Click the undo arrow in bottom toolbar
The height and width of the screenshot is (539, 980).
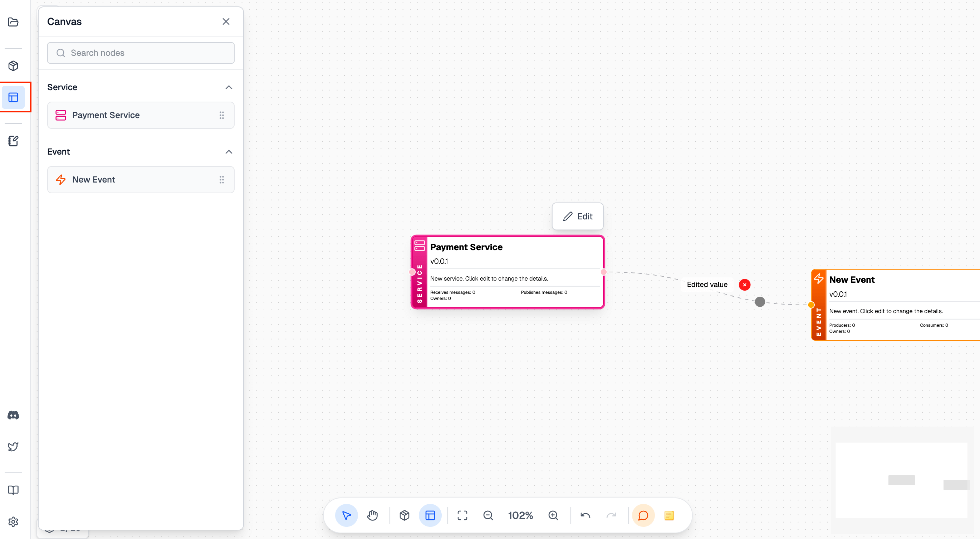click(x=585, y=515)
